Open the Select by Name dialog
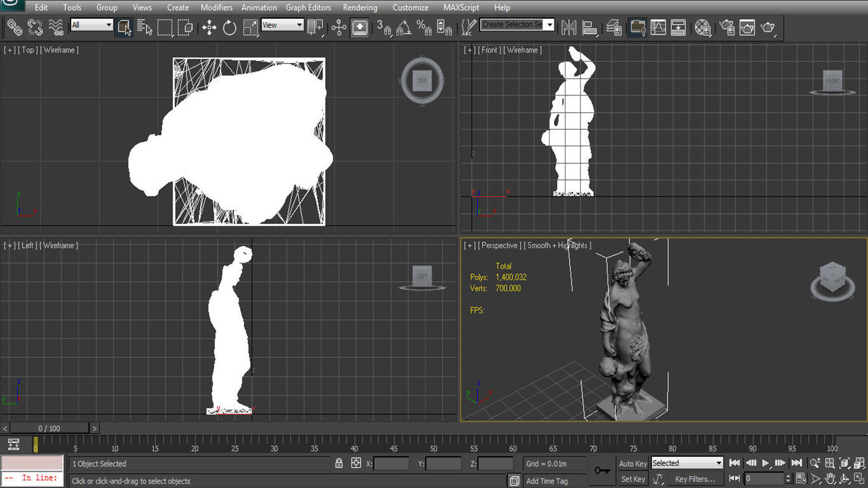 [x=144, y=28]
